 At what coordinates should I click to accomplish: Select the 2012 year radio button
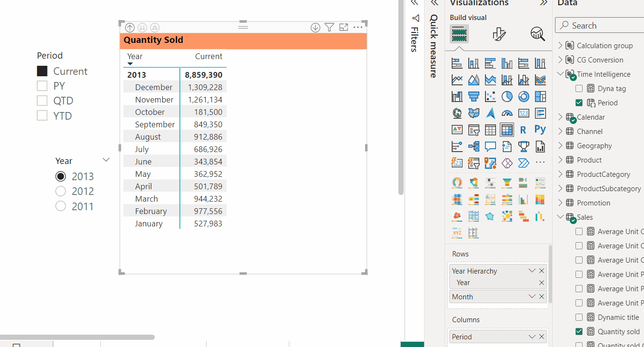pos(60,191)
